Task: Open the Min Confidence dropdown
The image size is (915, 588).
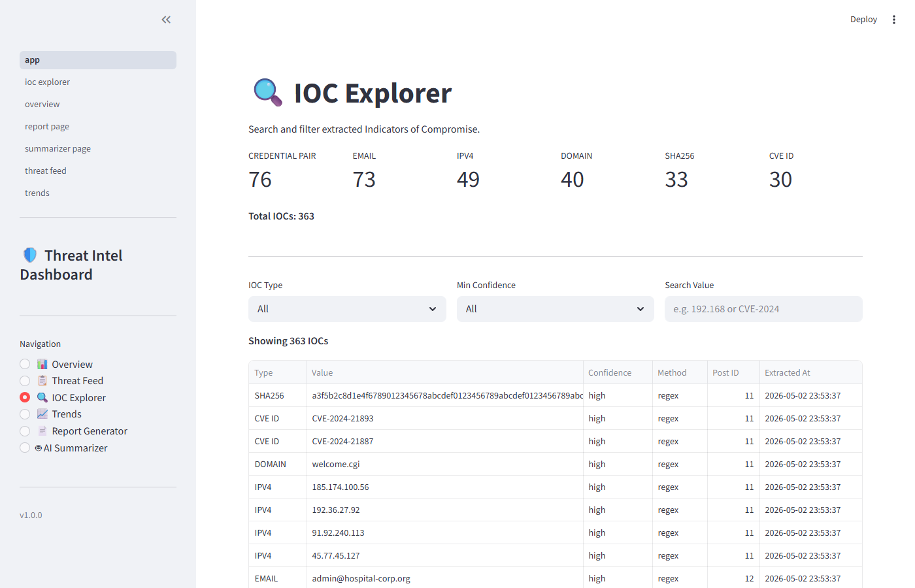Action: point(556,309)
